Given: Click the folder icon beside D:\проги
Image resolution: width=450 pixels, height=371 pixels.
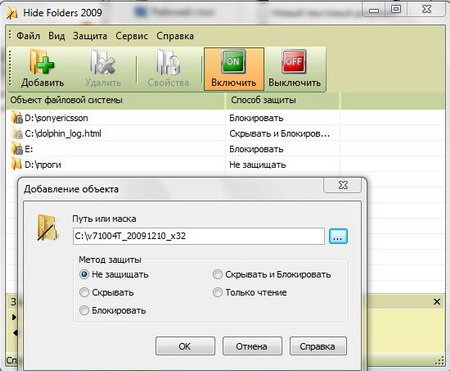Looking at the screenshot, I should tap(16, 164).
